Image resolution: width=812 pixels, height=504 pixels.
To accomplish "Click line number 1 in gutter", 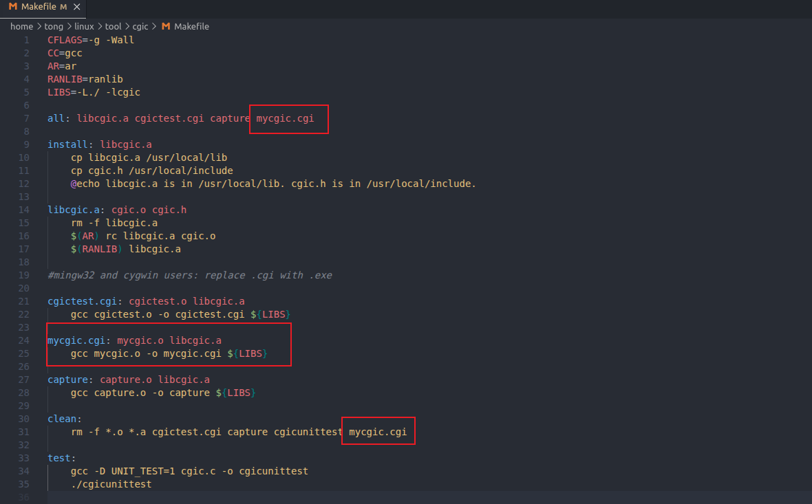I will (x=26, y=40).
